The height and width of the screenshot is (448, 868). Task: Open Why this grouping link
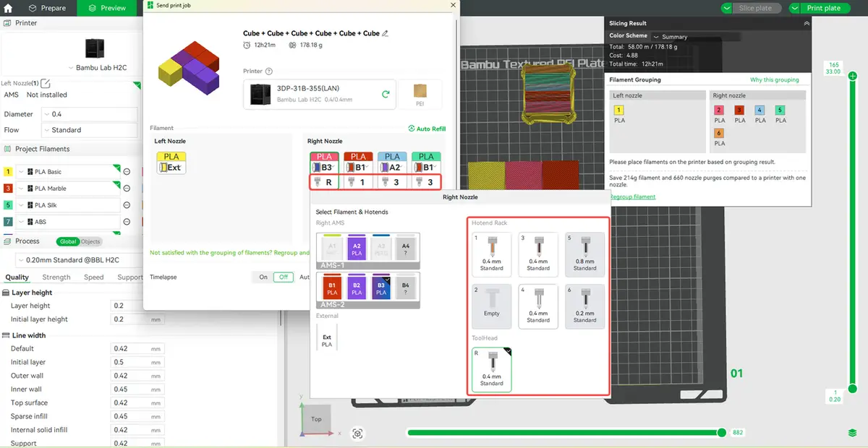point(775,80)
